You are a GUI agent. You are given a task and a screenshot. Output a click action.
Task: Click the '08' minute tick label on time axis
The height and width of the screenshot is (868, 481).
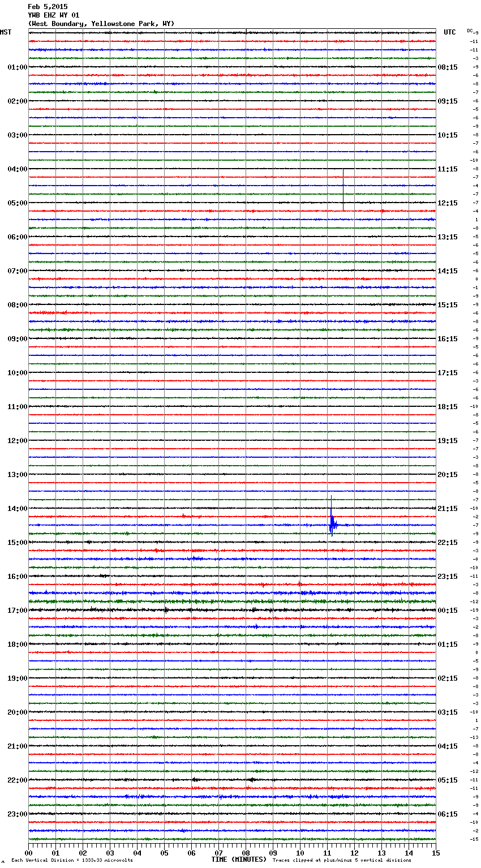point(246,853)
